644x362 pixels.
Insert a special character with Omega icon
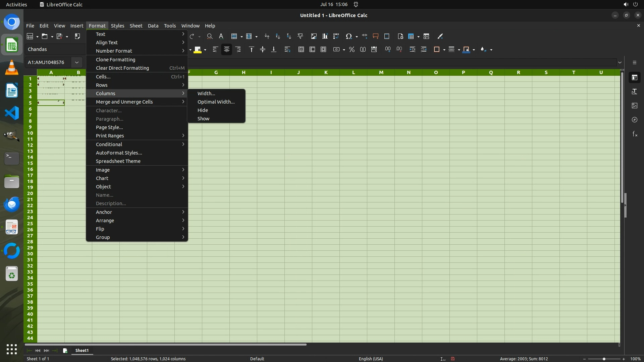pos(349,36)
